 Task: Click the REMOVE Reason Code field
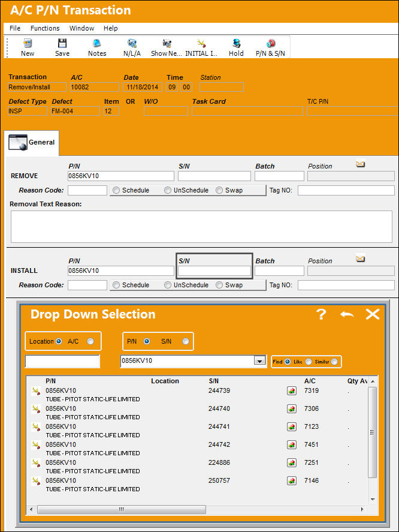pyautogui.click(x=87, y=190)
